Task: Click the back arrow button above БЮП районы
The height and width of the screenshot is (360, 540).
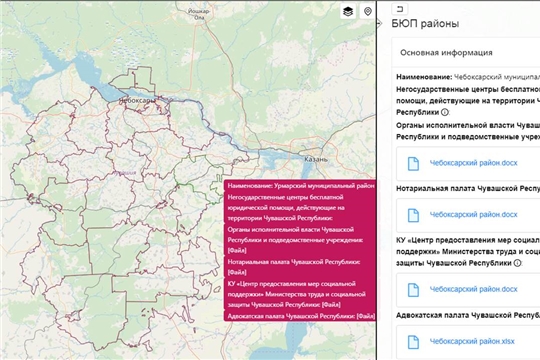Action: 400,9
